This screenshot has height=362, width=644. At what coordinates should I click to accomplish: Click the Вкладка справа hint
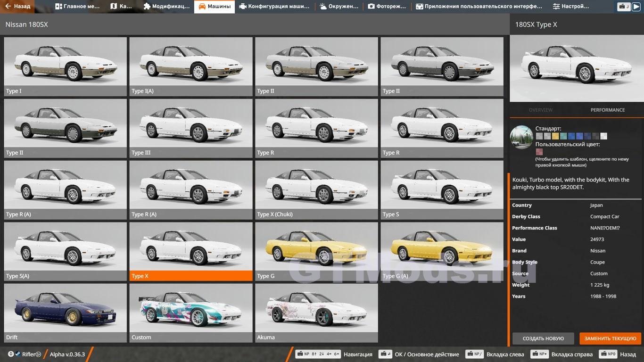point(561,354)
